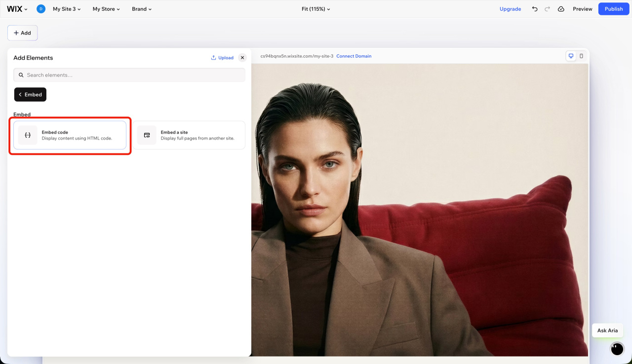Open the WIX logo menu
Screen dimensions: 632x364
point(17,9)
